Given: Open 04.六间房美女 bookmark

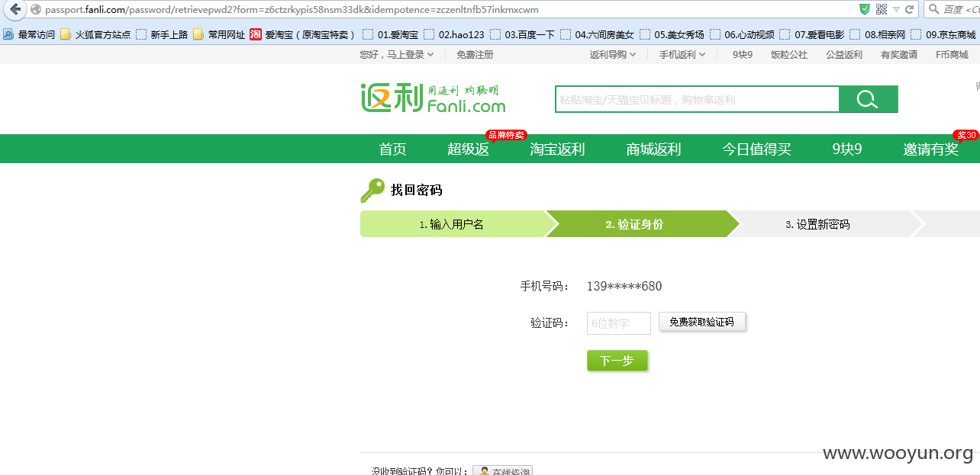Looking at the screenshot, I should 597,34.
